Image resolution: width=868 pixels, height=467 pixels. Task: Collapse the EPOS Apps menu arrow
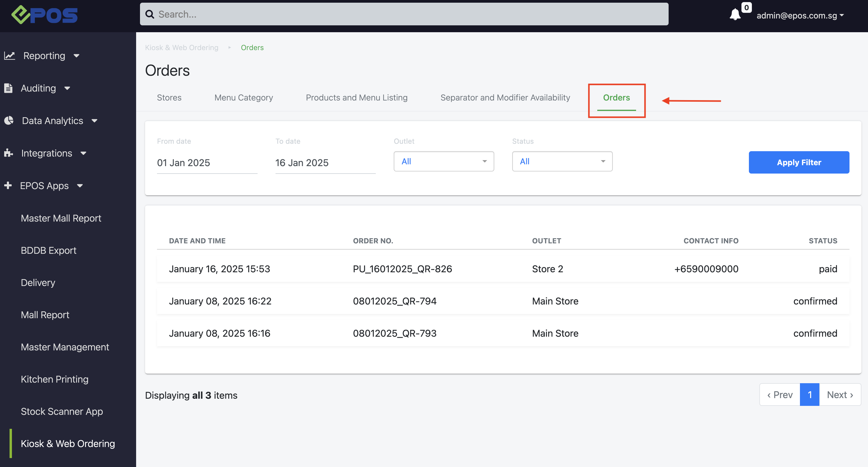[80, 185]
